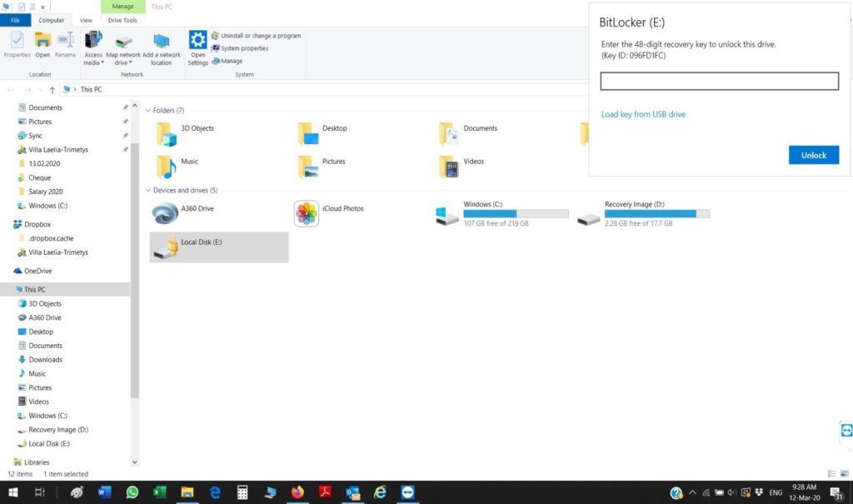Click the Unlock button in BitLocker
This screenshot has height=504, width=853.
813,155
